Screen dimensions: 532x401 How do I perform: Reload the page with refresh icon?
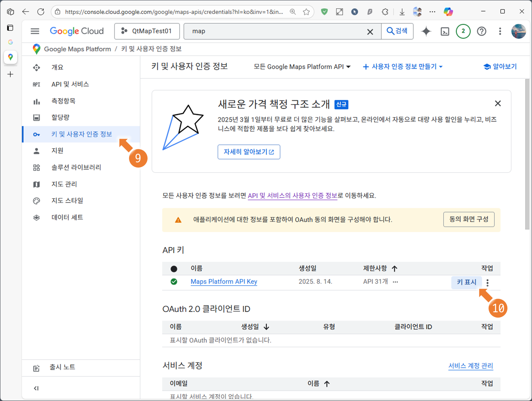point(41,12)
